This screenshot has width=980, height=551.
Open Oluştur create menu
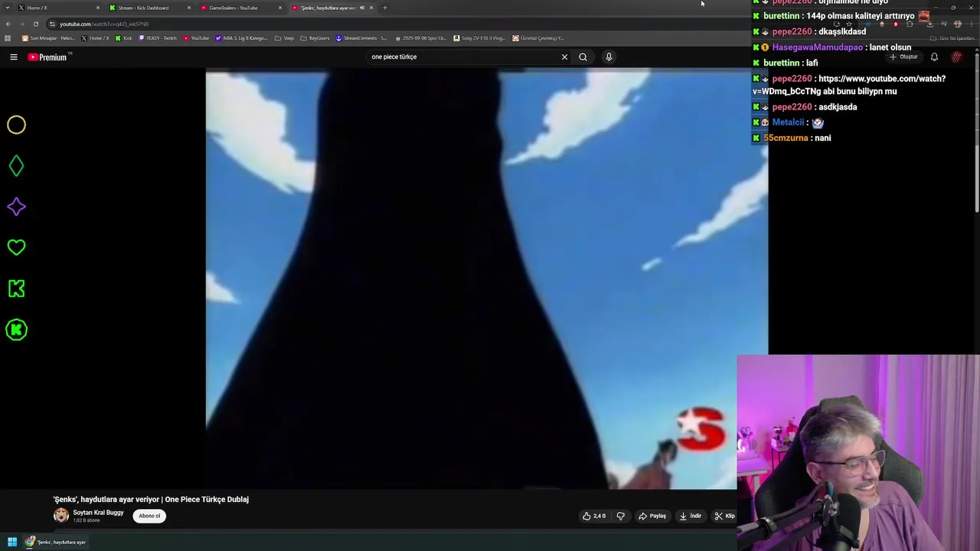tap(903, 57)
